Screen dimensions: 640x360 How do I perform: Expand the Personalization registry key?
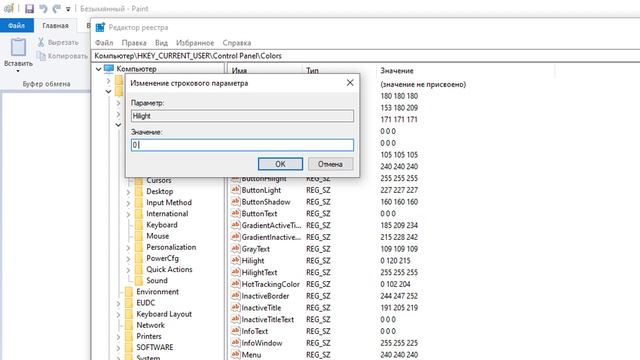128,247
